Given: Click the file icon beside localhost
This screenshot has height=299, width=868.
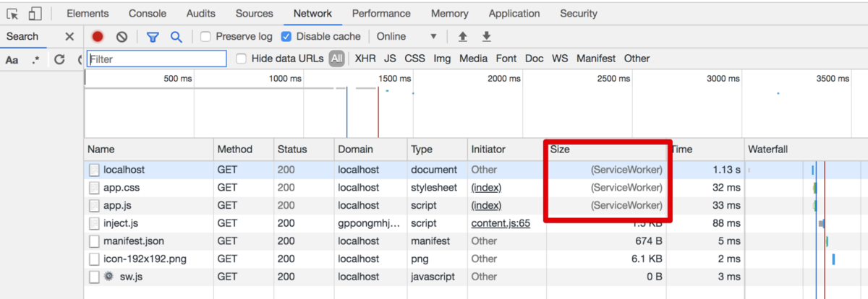Looking at the screenshot, I should click(94, 170).
